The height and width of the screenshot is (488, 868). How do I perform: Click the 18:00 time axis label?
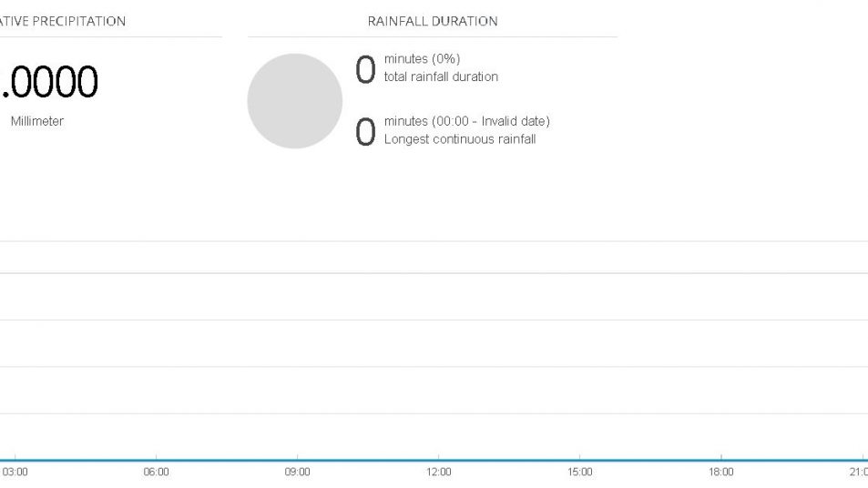tap(721, 473)
